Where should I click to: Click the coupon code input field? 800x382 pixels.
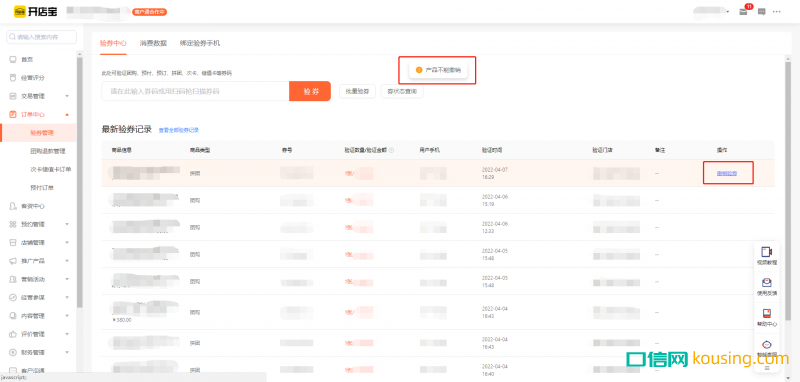[195, 91]
